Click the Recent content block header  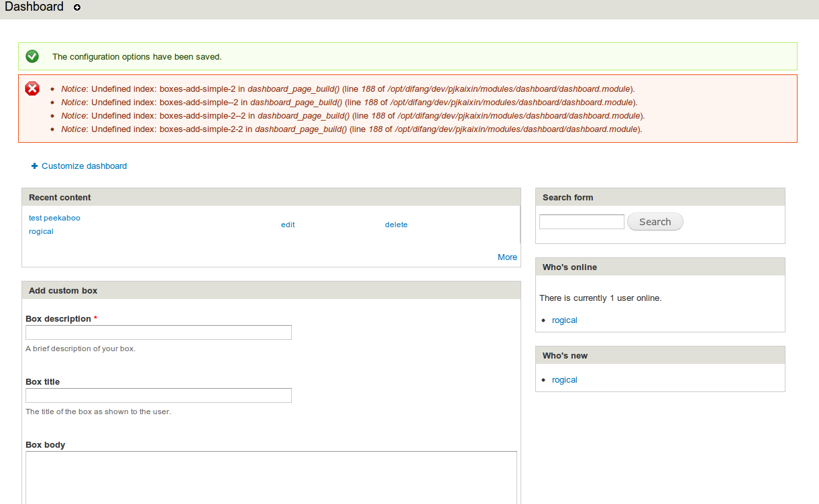pyautogui.click(x=271, y=197)
